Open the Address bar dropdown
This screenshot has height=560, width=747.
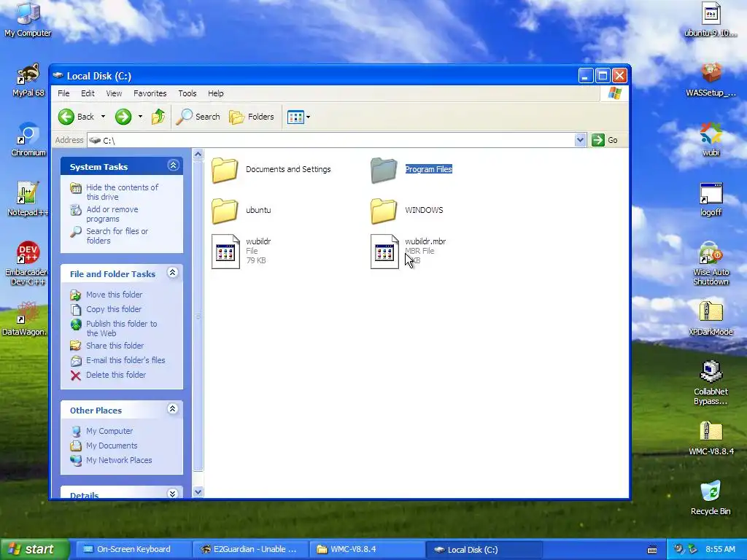[x=580, y=140]
